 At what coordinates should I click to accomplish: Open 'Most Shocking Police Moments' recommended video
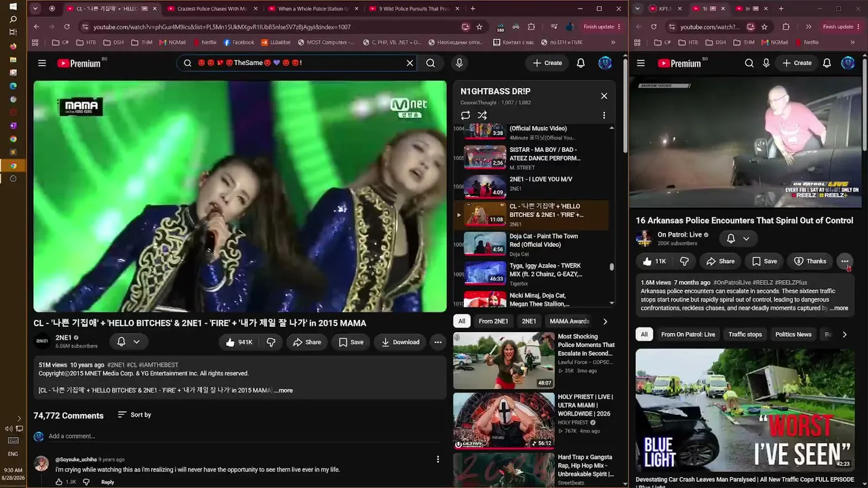coord(534,361)
